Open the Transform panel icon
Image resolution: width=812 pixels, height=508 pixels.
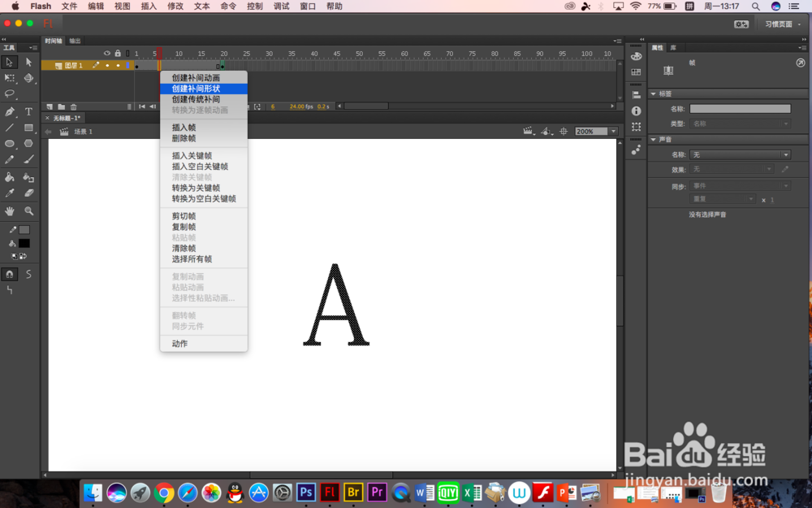[x=636, y=127]
